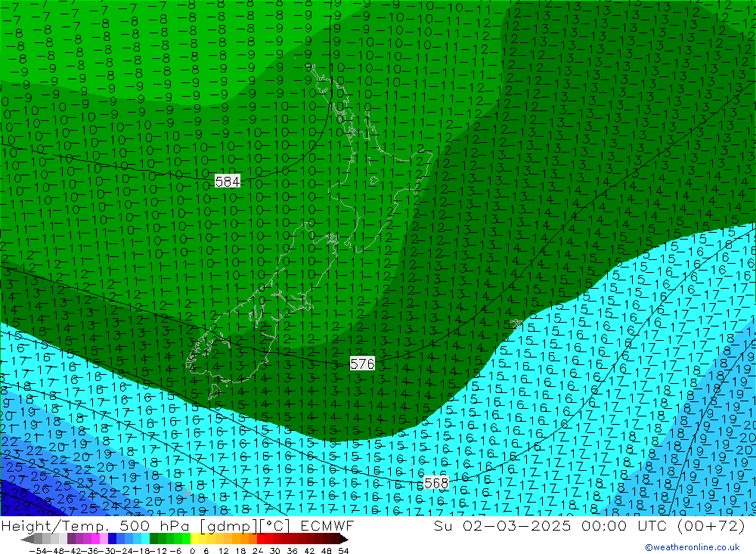Click the right dark arrow end of legend

pyautogui.click(x=344, y=539)
